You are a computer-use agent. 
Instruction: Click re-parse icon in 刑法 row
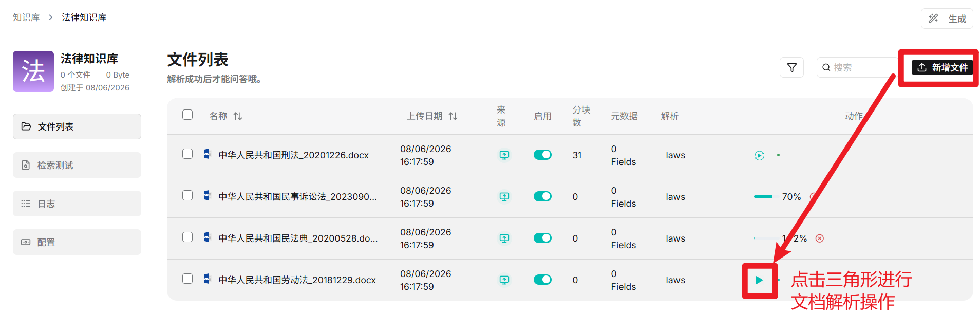coord(760,155)
